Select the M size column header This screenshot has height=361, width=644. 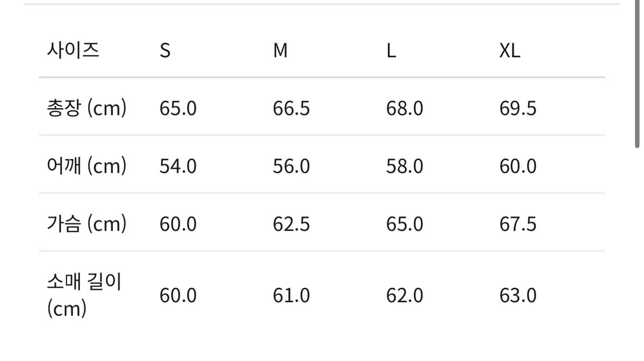tap(280, 51)
